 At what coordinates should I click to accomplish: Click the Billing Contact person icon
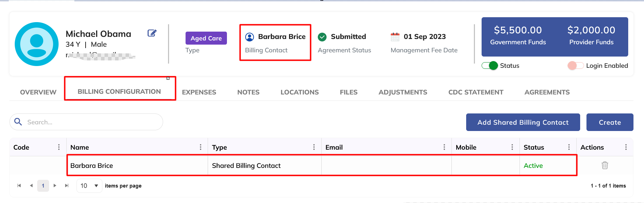coord(249,37)
